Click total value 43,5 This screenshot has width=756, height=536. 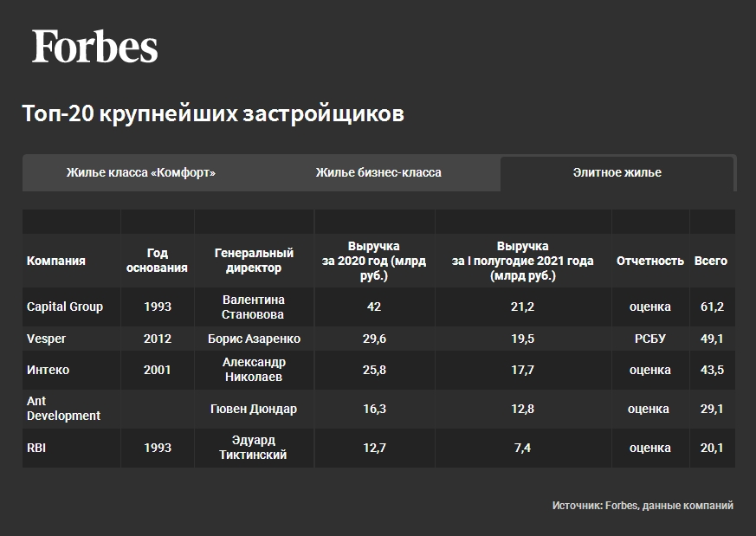tap(712, 371)
